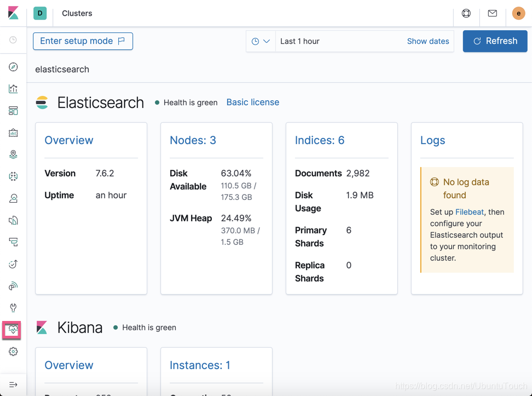Open Visualize chart icon in sidebar
Image resolution: width=532 pixels, height=396 pixels.
(x=13, y=89)
